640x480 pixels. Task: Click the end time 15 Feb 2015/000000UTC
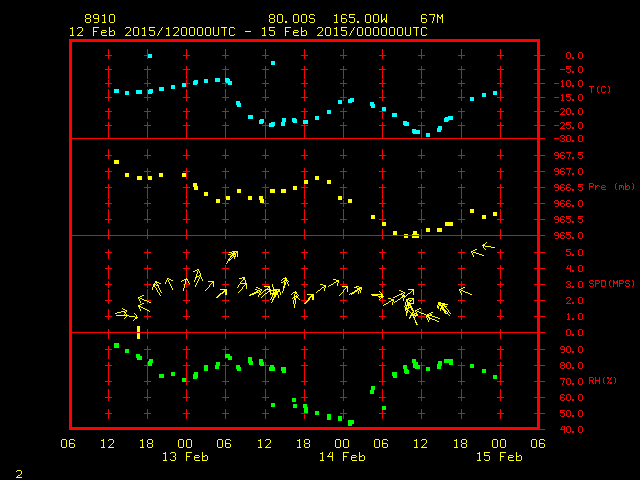click(x=344, y=32)
